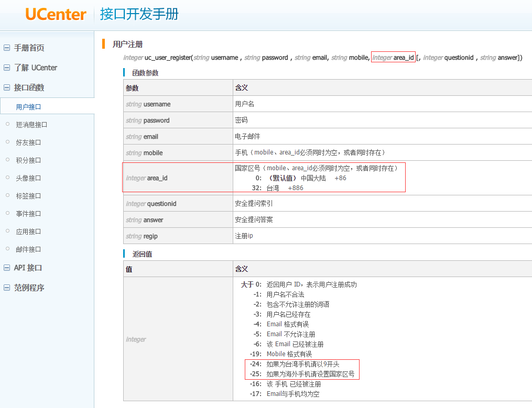Screen dimensions: 532x408
Task: Open the 好友接口 page
Action: pyautogui.click(x=28, y=142)
